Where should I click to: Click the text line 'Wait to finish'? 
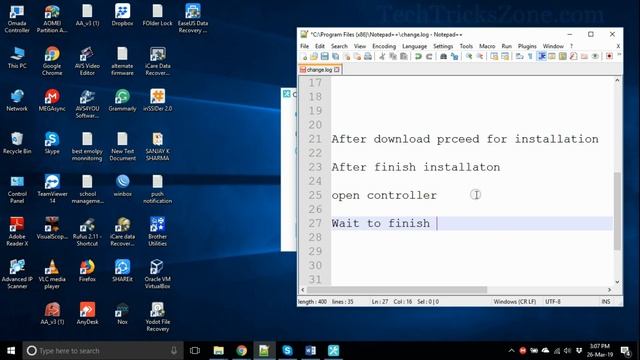380,224
